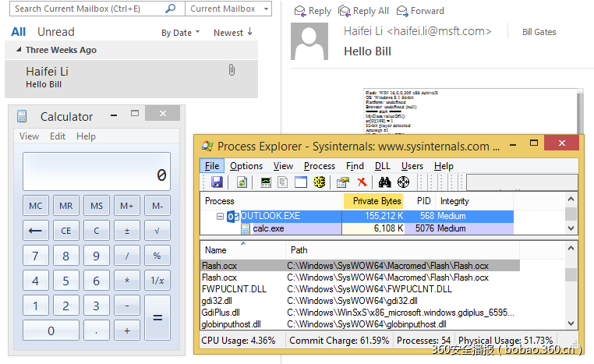Image resolution: width=594 pixels, height=364 pixels.
Task: Collapse the OUTLOOK.EXE process tree node
Action: click(x=221, y=216)
